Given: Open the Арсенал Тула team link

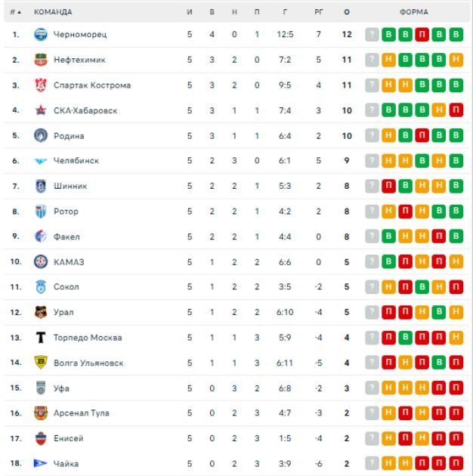Looking at the screenshot, I should tap(81, 413).
